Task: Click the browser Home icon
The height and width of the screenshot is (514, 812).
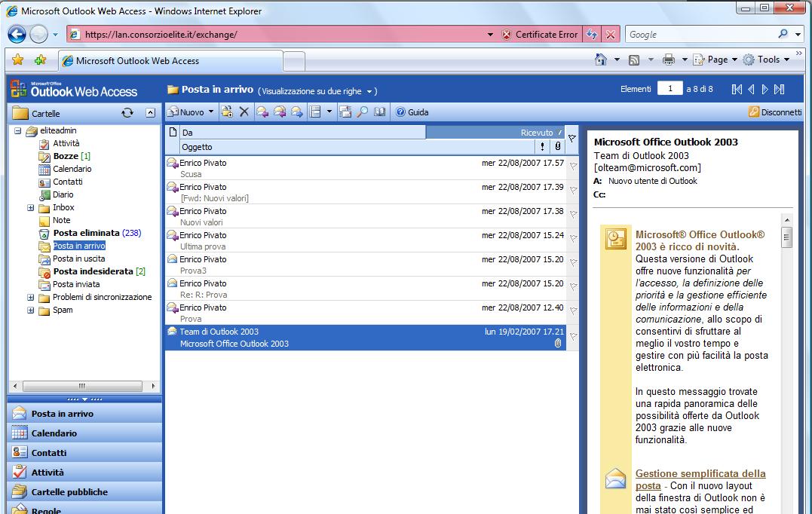Action: point(601,60)
